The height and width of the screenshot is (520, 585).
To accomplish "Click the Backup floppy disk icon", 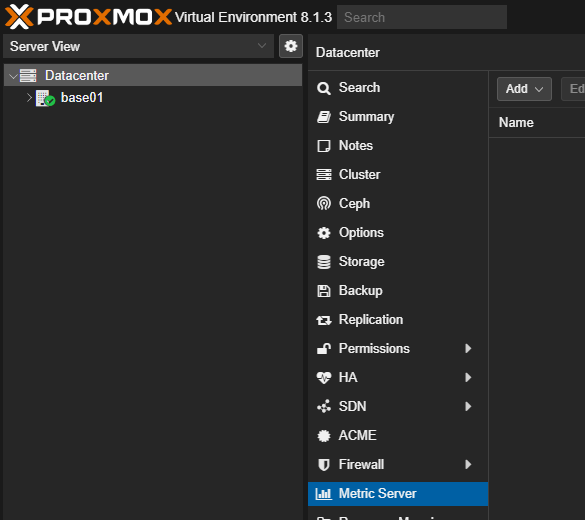I will (323, 291).
